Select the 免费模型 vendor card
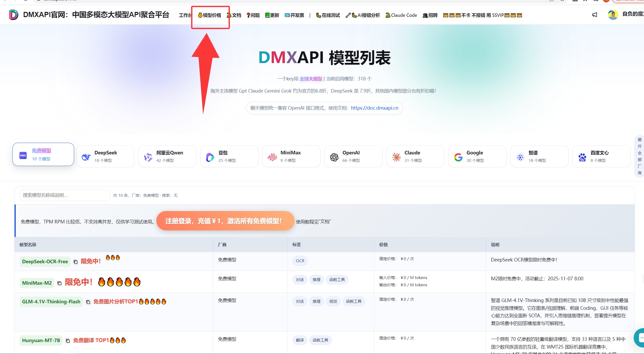644x354 pixels. point(43,155)
